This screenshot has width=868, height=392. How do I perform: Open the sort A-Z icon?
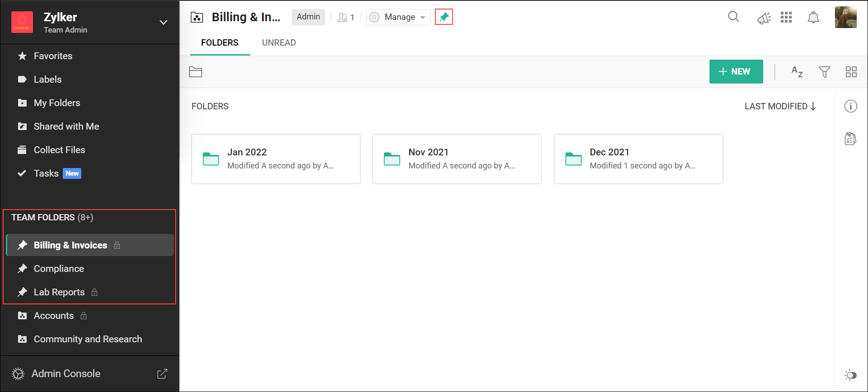coord(797,72)
